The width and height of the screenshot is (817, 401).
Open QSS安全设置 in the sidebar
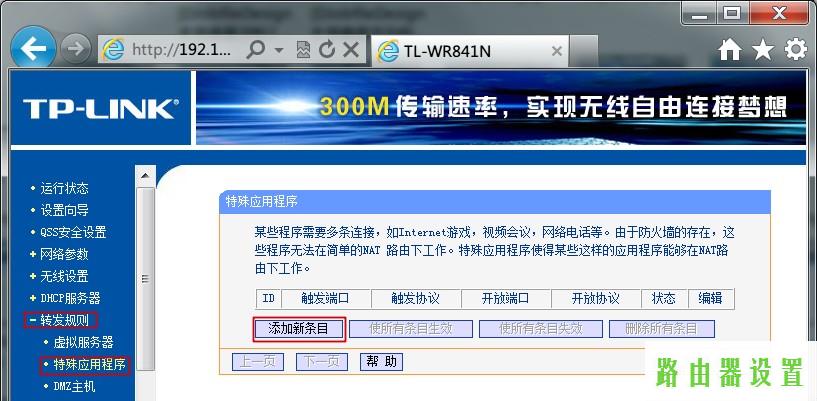coord(72,232)
